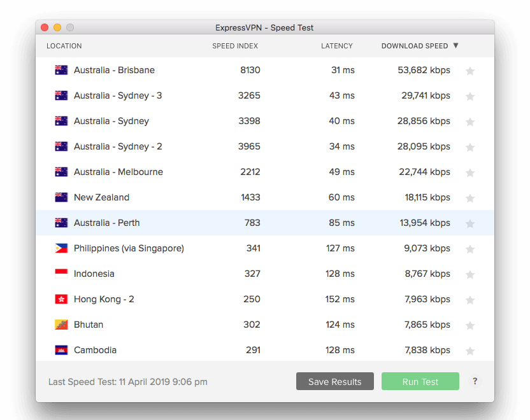
Task: Click the Save Results button
Action: point(335,381)
